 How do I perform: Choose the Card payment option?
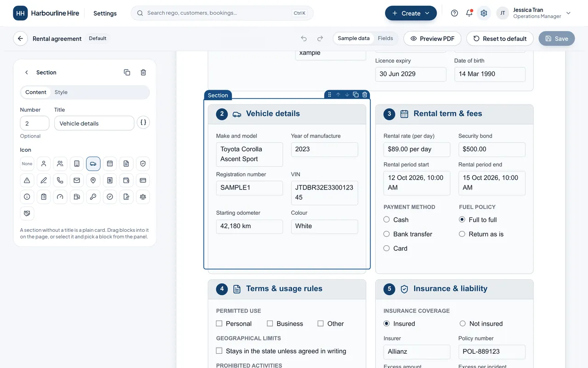coord(396,248)
